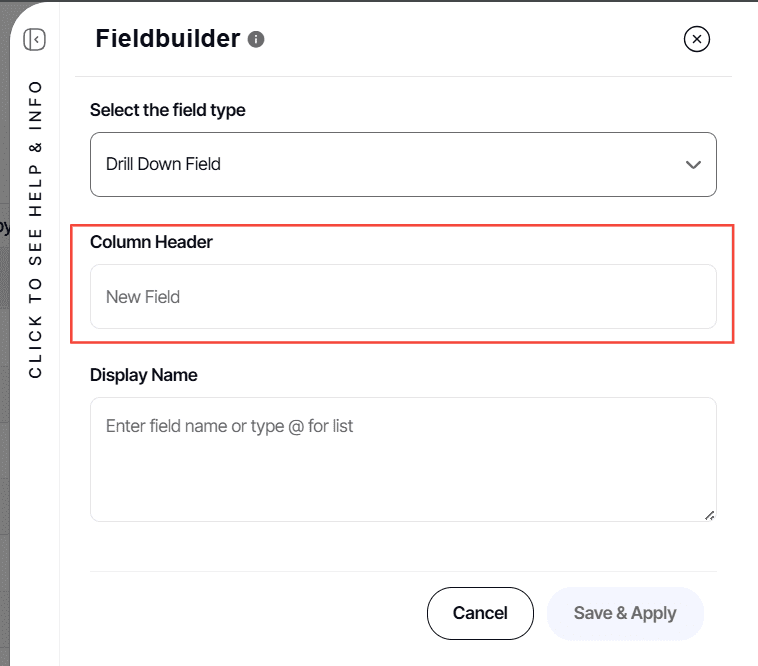
Task: Click the New Field placeholder text
Action: (x=143, y=297)
